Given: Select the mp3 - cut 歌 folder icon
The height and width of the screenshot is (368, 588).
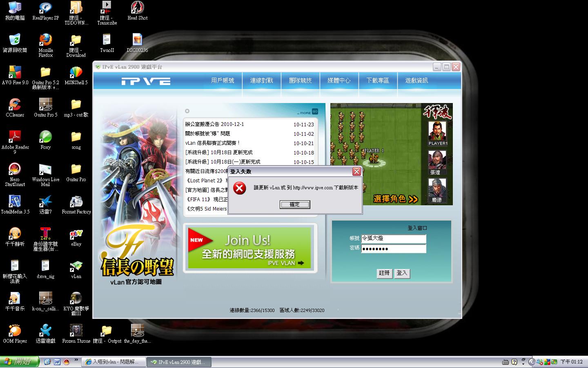Looking at the screenshot, I should tap(76, 108).
